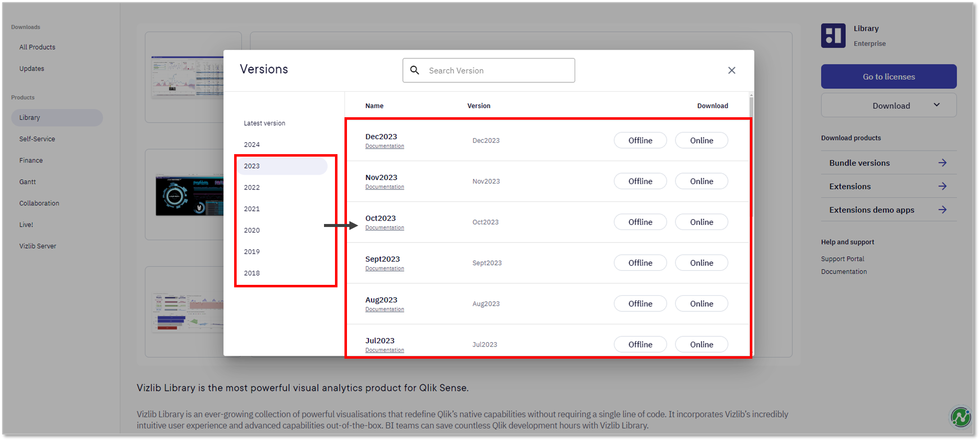This screenshot has width=980, height=441.
Task: Click the Version column header
Action: coord(479,106)
